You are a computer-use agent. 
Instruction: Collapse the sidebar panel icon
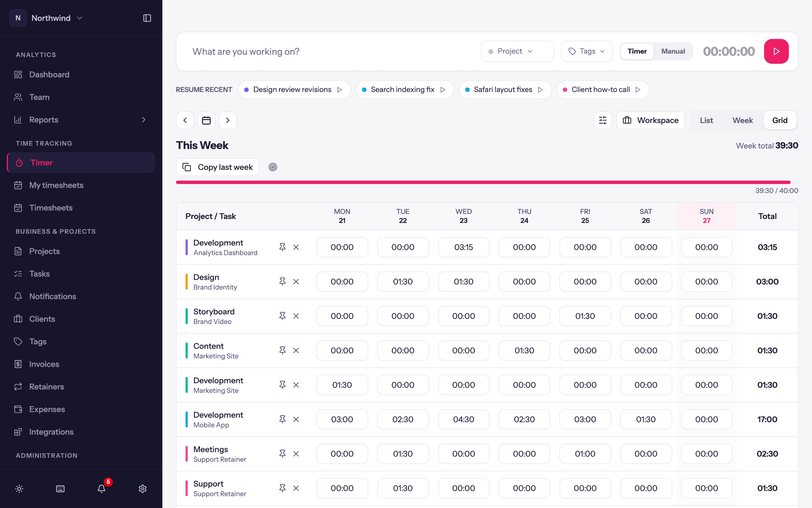click(147, 18)
